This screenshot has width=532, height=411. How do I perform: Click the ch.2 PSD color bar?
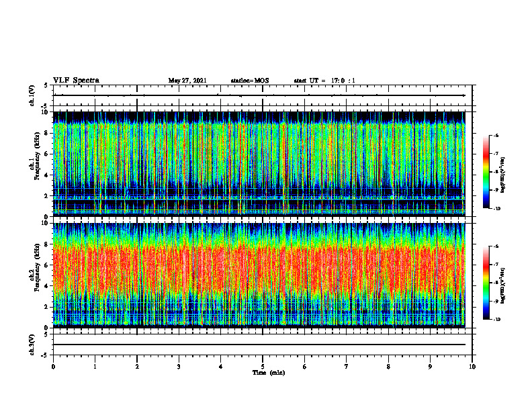point(486,283)
